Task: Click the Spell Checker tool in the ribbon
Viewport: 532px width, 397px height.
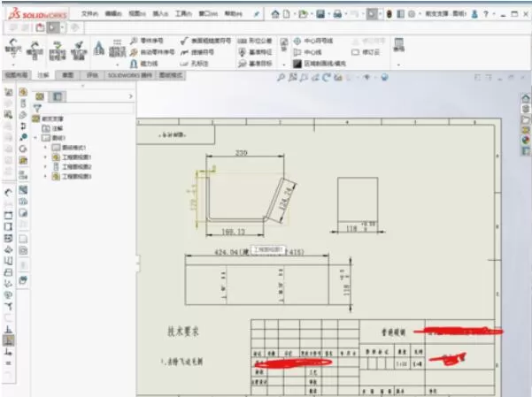Action: click(58, 50)
